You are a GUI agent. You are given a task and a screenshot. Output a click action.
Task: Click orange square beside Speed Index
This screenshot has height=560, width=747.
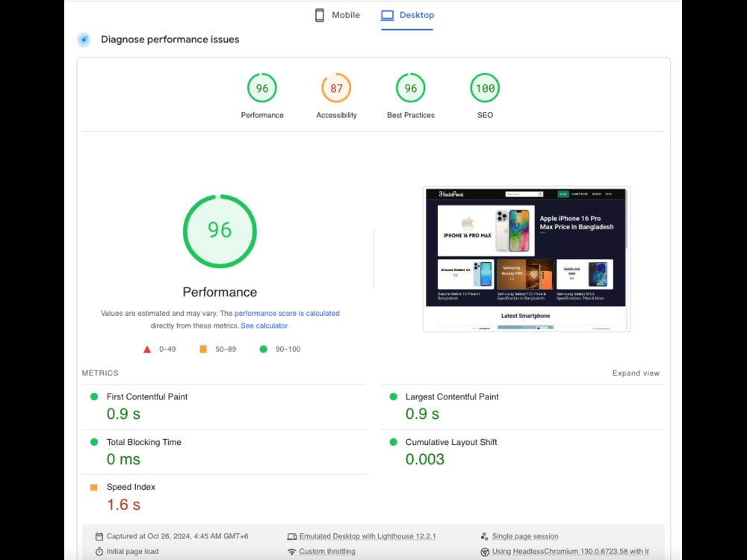pos(94,487)
